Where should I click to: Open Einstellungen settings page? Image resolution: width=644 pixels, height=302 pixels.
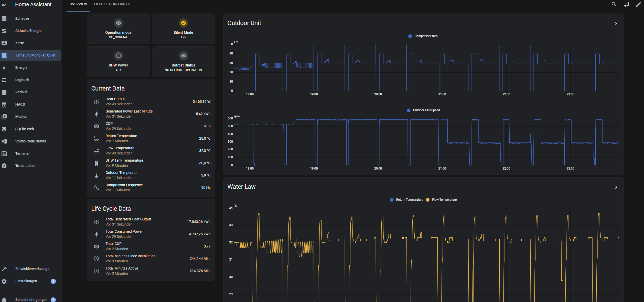pos(26,281)
